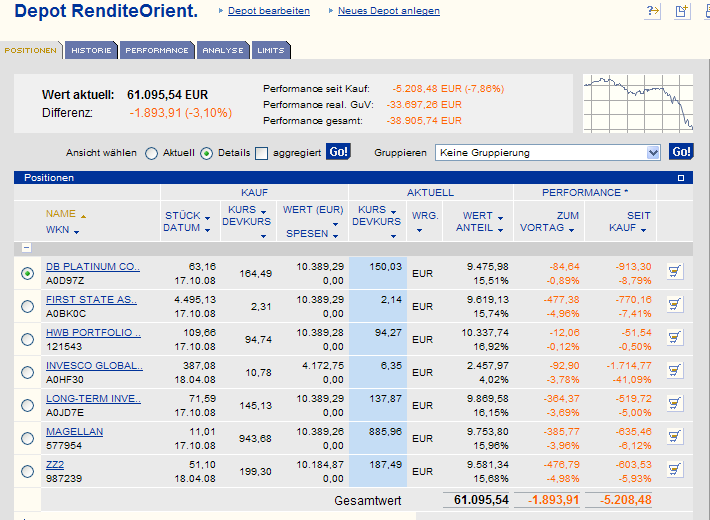This screenshot has height=520, width=710.
Task: Click the cart icon in MAGELLAN row
Action: click(674, 437)
